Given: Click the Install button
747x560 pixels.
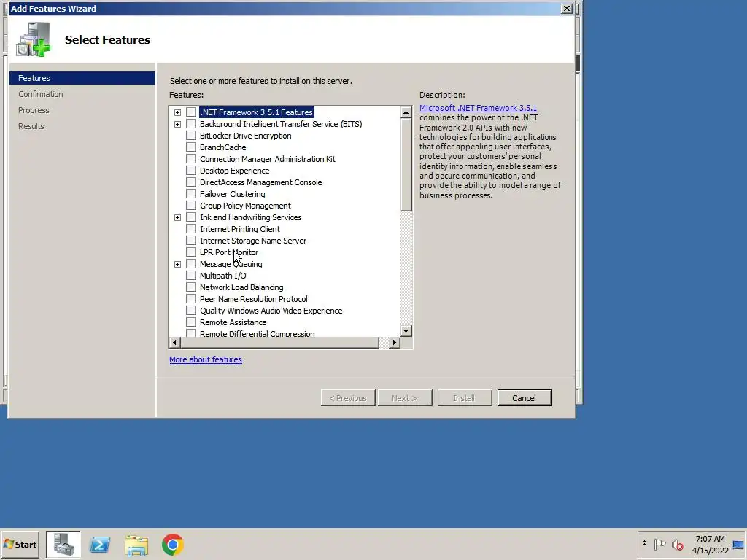Looking at the screenshot, I should point(464,397).
